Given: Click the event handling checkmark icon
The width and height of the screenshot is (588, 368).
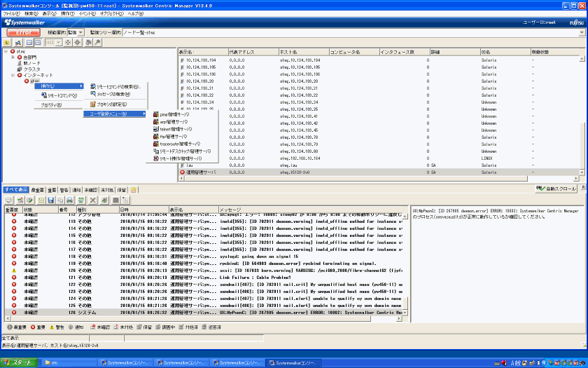Looking at the screenshot, I should pyautogui.click(x=29, y=200).
